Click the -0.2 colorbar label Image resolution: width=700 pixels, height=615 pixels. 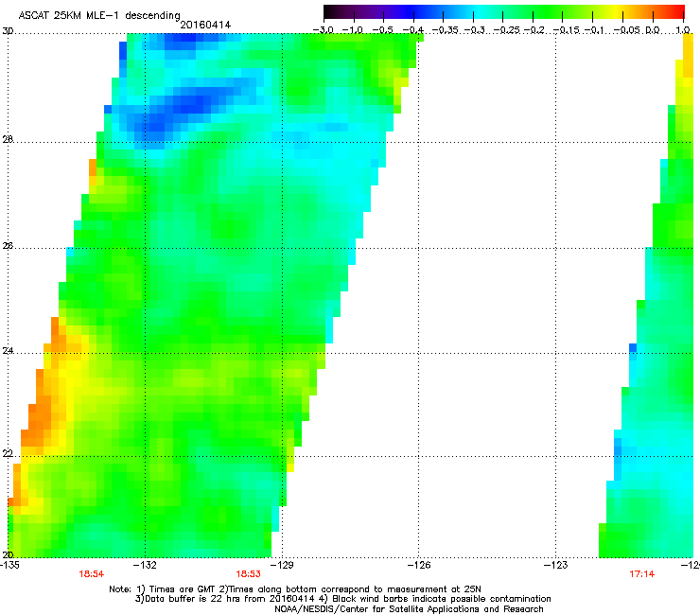[x=534, y=30]
